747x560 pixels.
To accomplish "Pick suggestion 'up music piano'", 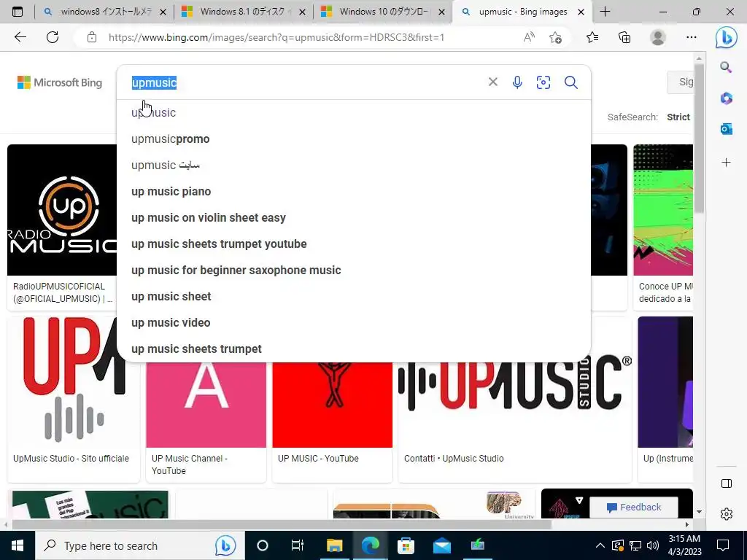I will [354, 192].
